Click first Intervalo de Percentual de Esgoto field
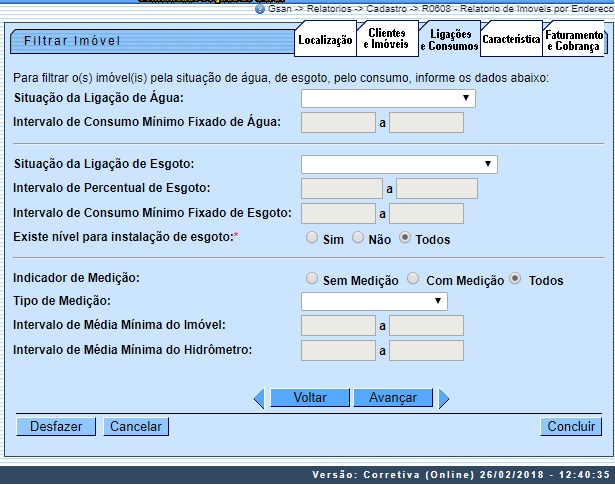The height and width of the screenshot is (485, 615). click(340, 188)
